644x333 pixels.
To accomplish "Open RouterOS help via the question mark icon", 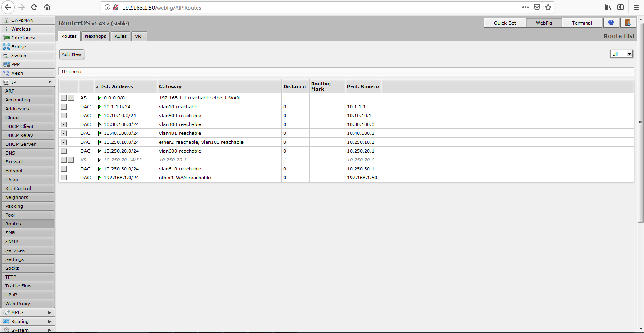I will [x=611, y=23].
